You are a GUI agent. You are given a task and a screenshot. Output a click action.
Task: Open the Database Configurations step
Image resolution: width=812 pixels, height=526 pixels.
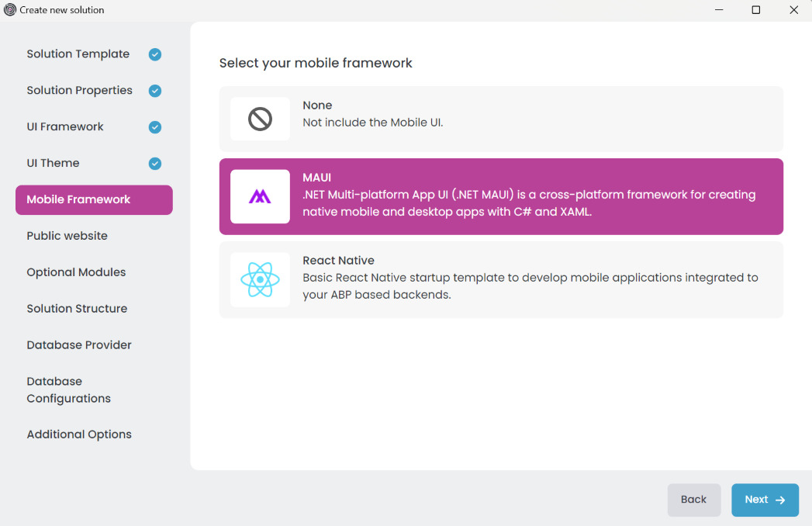(x=69, y=390)
